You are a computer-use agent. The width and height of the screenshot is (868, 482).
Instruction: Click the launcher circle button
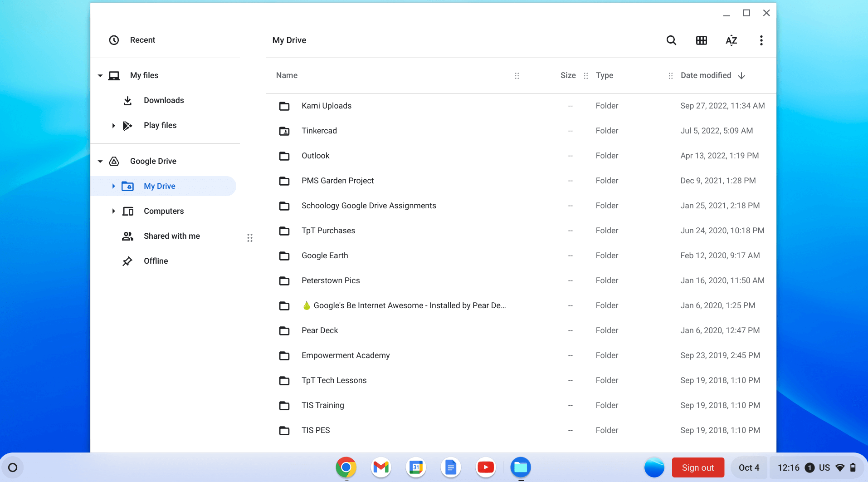tap(13, 467)
